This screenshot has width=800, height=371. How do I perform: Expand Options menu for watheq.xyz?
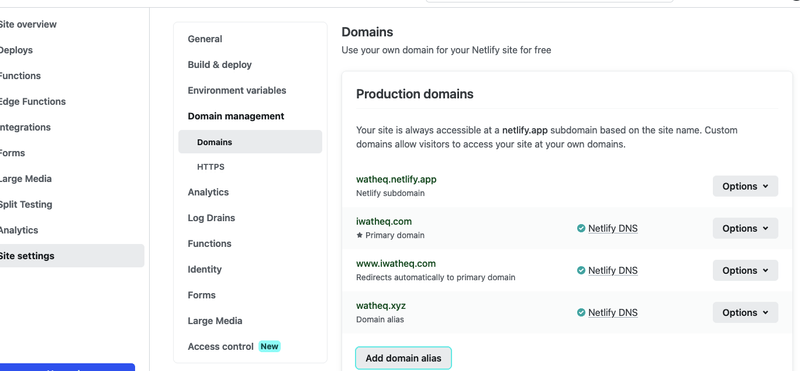(745, 312)
